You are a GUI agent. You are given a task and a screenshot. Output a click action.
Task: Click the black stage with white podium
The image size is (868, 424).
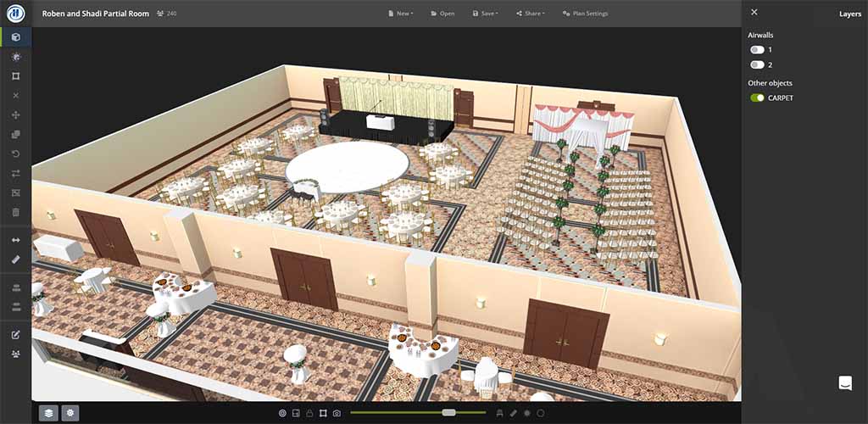click(386, 126)
